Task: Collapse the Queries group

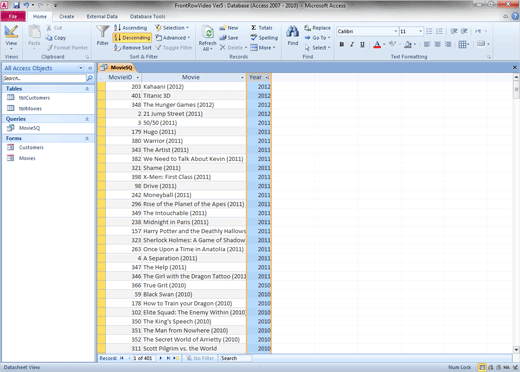Action: pyautogui.click(x=87, y=119)
